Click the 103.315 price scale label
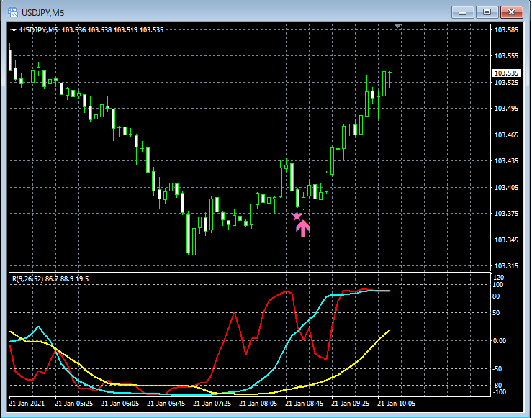Image resolution: width=532 pixels, height=418 pixels. pyautogui.click(x=505, y=266)
